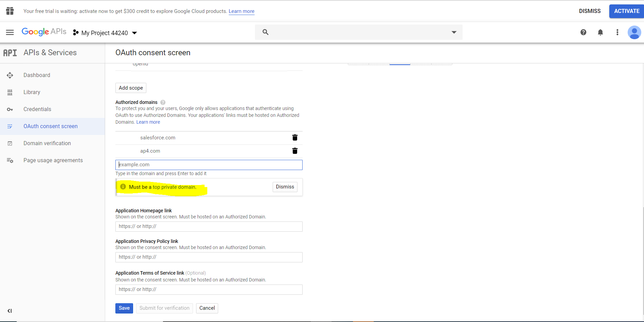
Task: Click the ap4.com domain text
Action: pyautogui.click(x=150, y=151)
